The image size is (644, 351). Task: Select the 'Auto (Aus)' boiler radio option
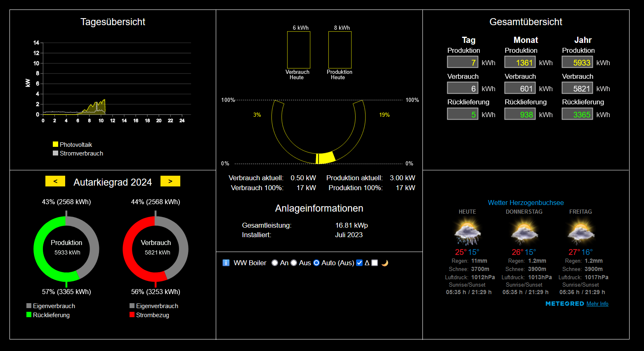point(316,263)
